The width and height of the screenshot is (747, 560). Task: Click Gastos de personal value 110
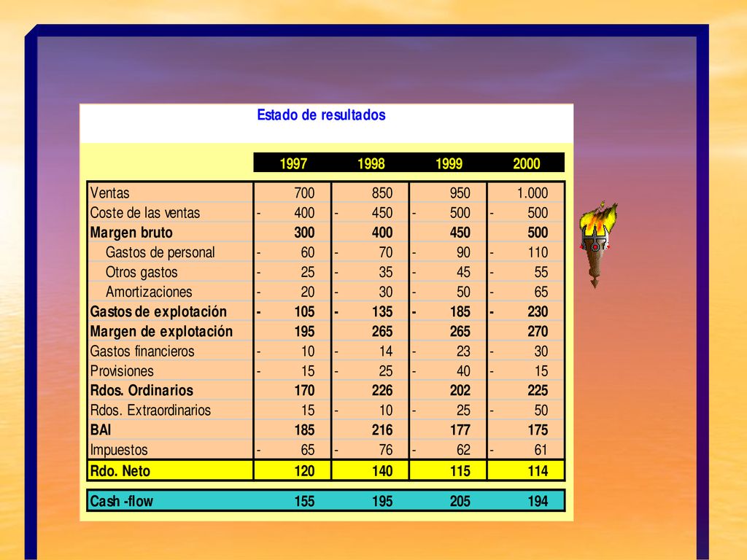(x=538, y=252)
